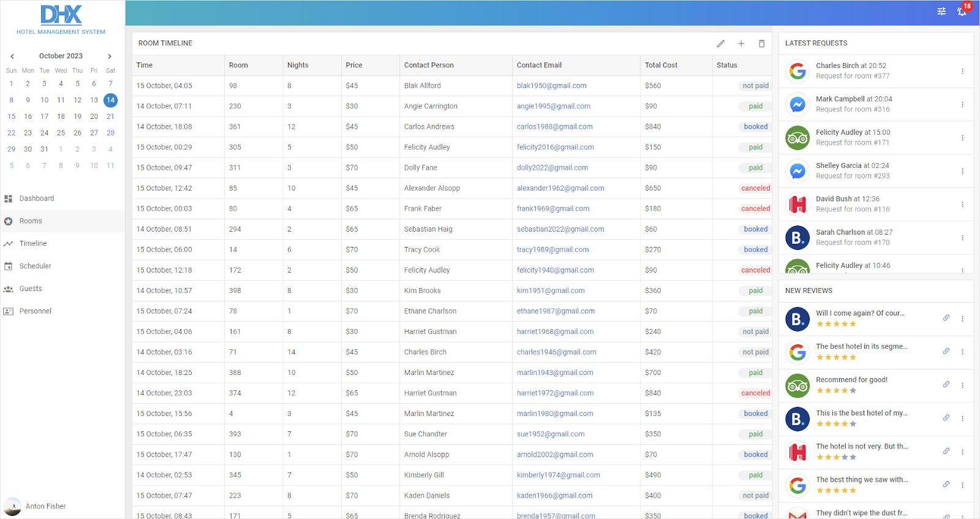
Task: Open the notifications bell with 18 badge
Action: pos(962,11)
